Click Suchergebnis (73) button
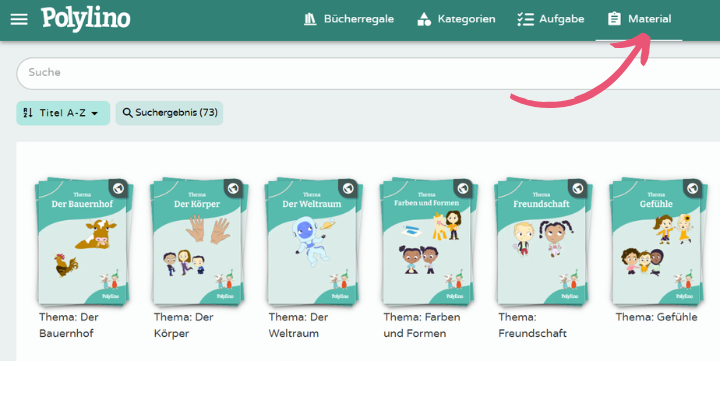720x400 pixels. coord(169,113)
